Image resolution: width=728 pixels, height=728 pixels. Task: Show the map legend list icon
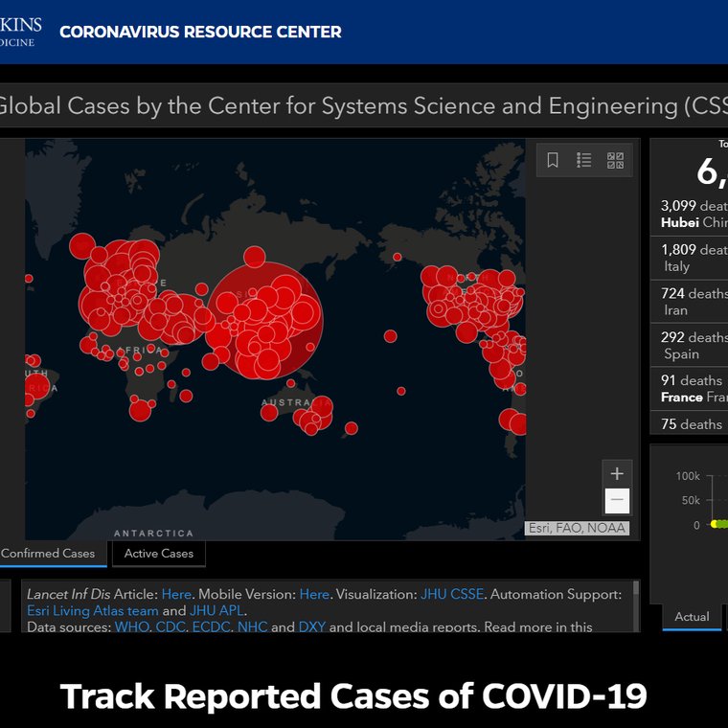[583, 160]
